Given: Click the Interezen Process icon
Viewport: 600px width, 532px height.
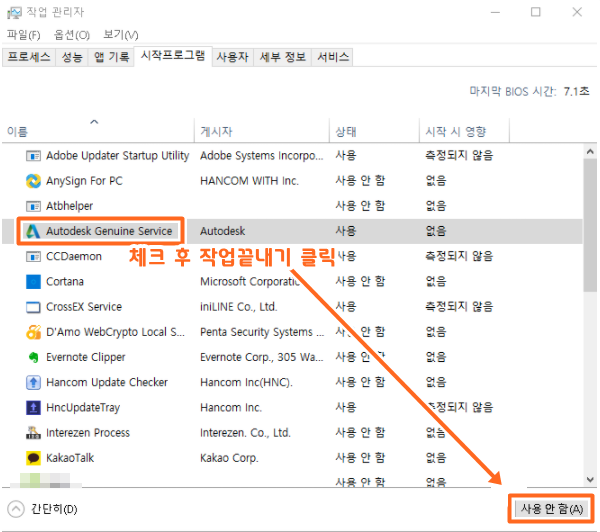Looking at the screenshot, I should [33, 433].
